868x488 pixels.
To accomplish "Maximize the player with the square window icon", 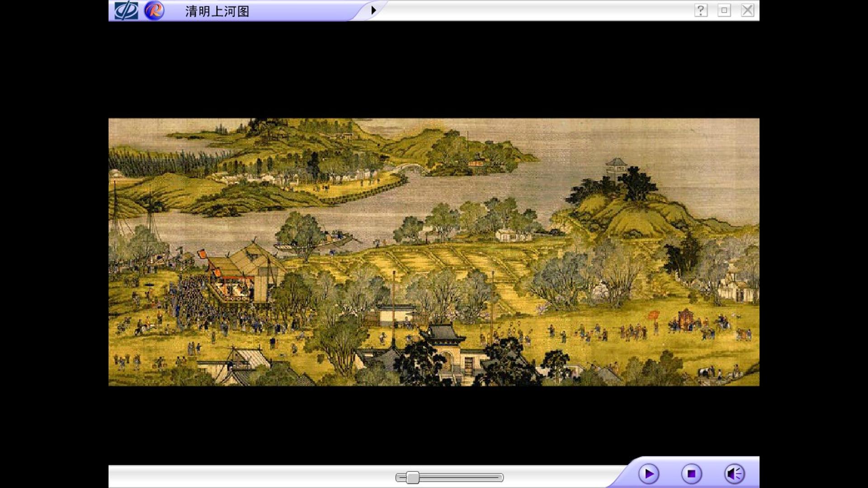I will (x=724, y=10).
